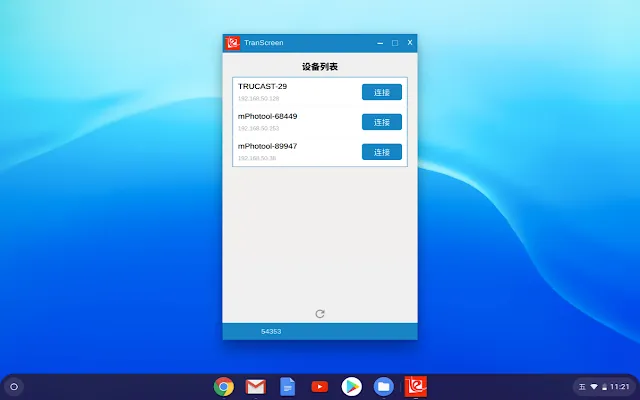Minimize the TranScreen window
Viewport: 640px width, 400px height.
[x=380, y=43]
